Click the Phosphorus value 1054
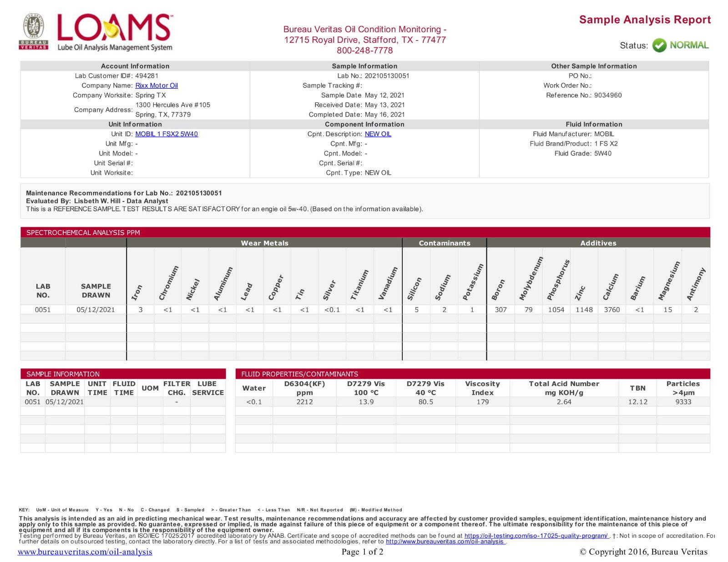The height and width of the screenshot is (562, 728). (x=556, y=310)
